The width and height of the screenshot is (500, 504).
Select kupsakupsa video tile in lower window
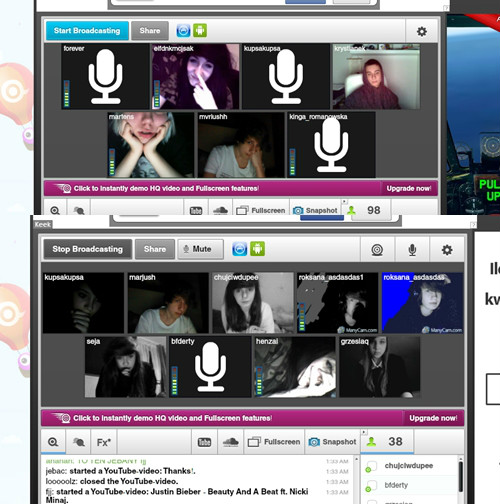(x=83, y=303)
